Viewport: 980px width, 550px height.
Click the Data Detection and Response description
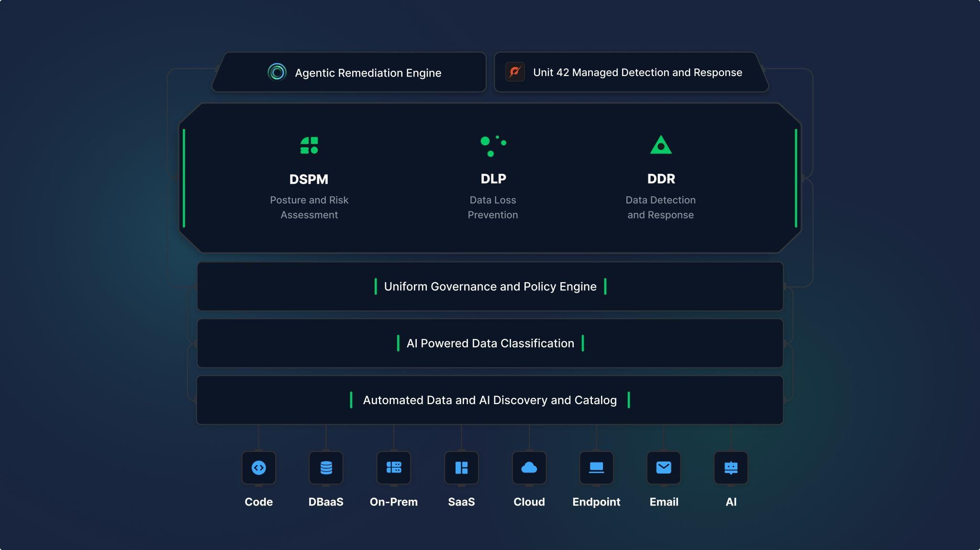(x=660, y=207)
